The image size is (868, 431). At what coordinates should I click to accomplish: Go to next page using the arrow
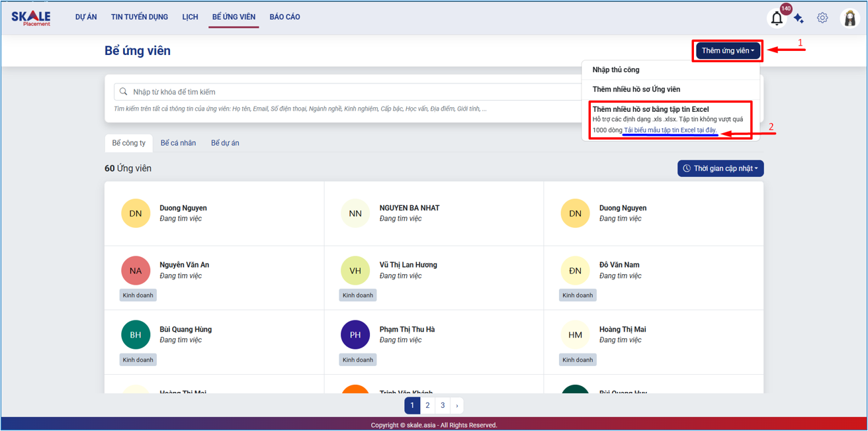tap(456, 405)
